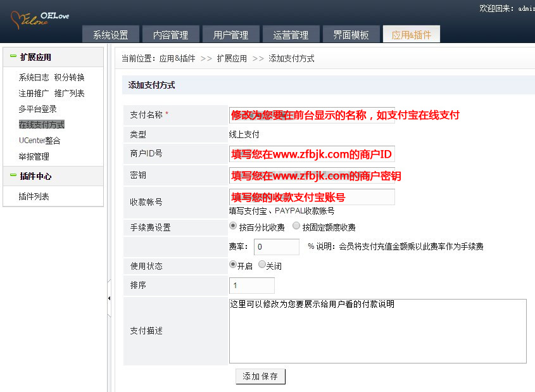535x392 pixels.
Task: Select 按百分比收费 radio button
Action: [x=233, y=226]
